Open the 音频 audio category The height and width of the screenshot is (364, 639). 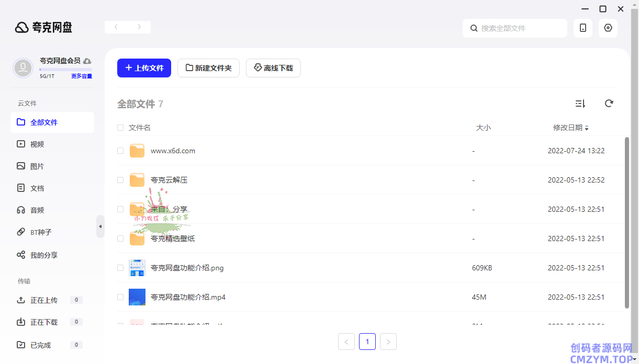click(x=37, y=210)
